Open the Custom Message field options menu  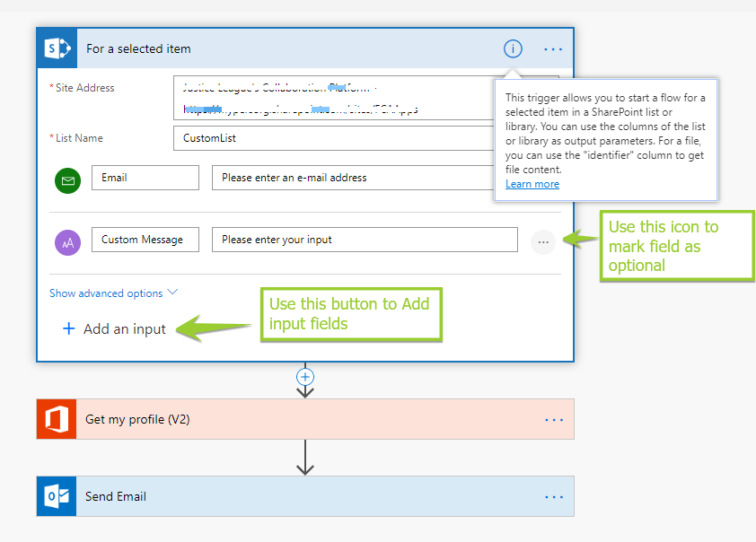click(542, 240)
